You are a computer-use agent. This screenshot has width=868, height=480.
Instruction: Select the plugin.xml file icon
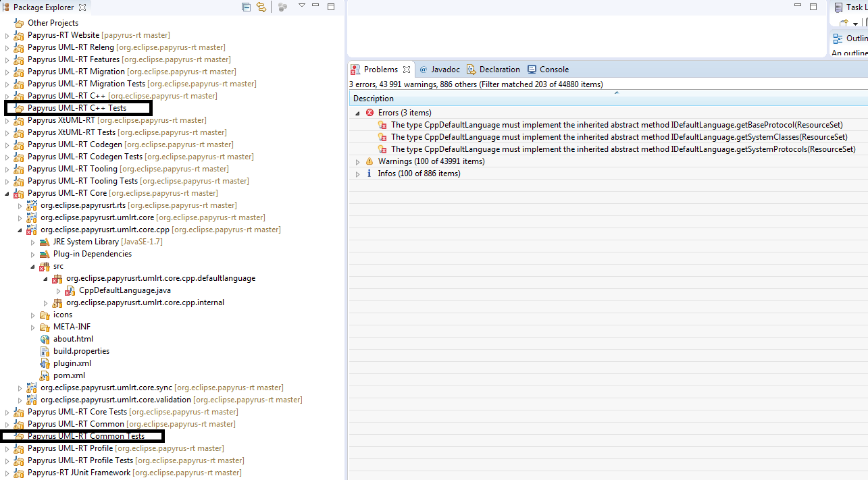(45, 363)
